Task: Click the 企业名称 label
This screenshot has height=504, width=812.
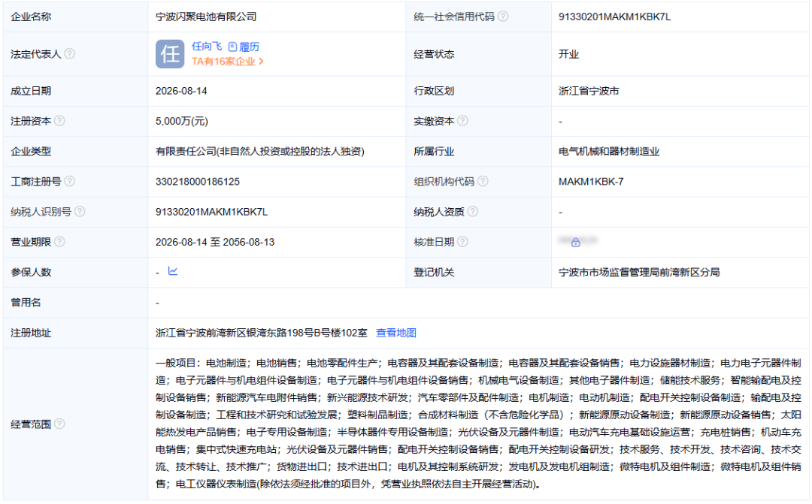Action: (31, 17)
